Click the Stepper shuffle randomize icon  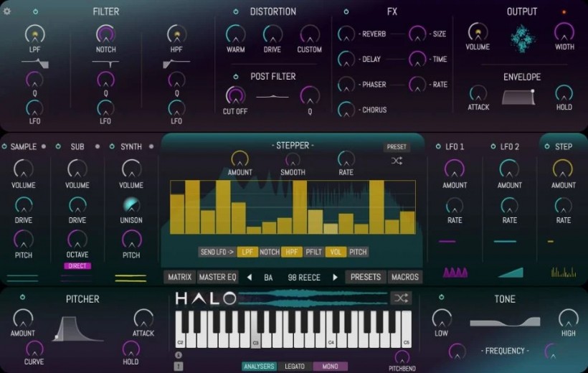tap(397, 161)
